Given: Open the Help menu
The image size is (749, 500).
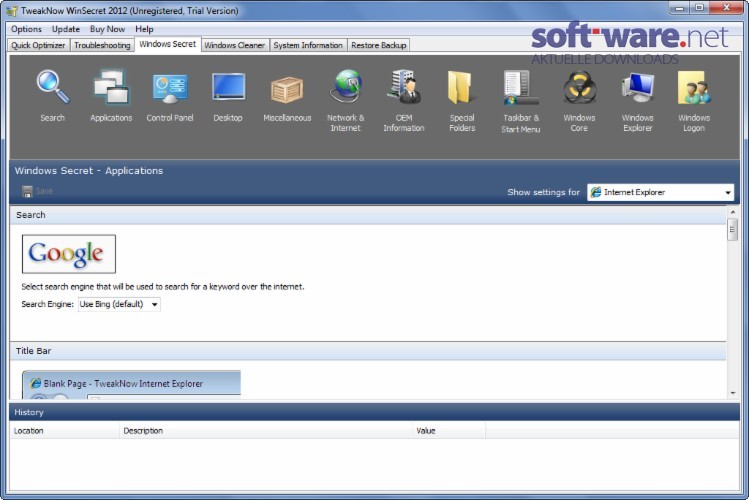Looking at the screenshot, I should pos(144,29).
